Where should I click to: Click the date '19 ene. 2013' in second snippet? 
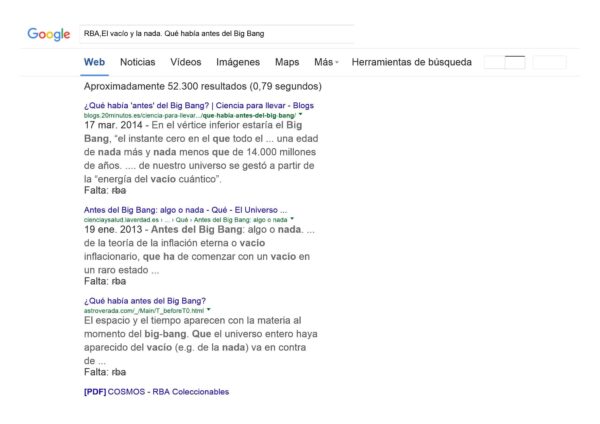point(113,230)
